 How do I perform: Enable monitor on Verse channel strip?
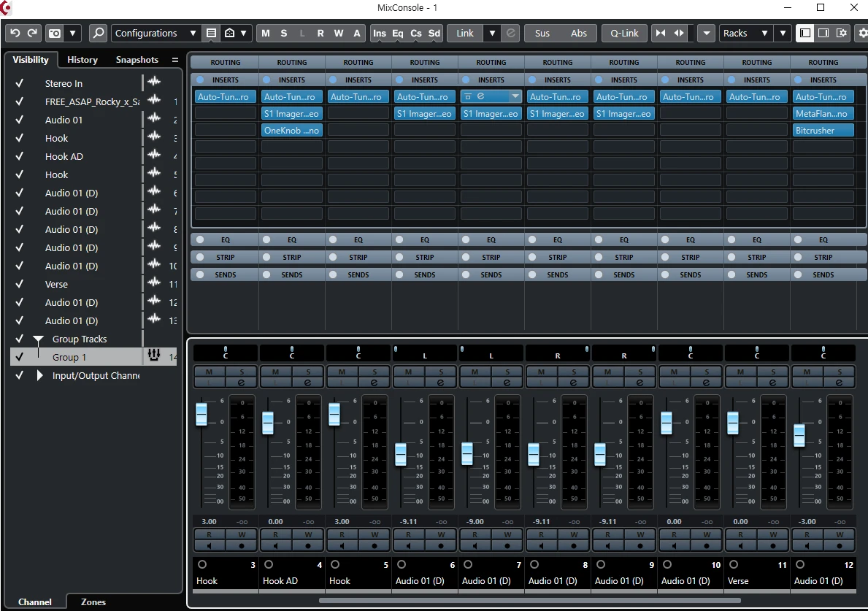pyautogui.click(x=740, y=546)
